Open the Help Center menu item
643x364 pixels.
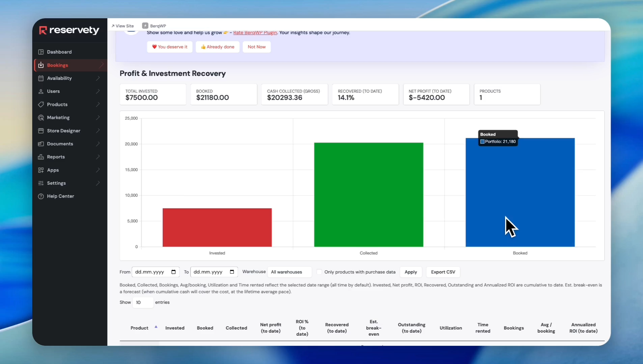coord(60,196)
